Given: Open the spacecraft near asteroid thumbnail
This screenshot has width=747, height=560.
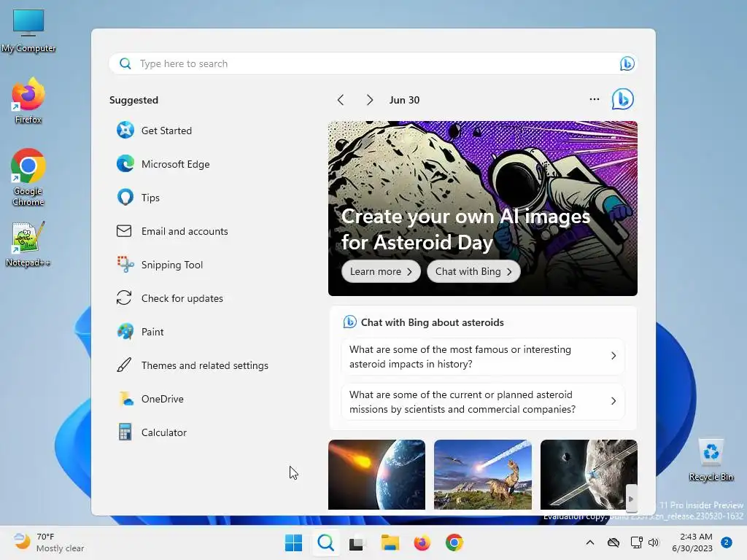Looking at the screenshot, I should click(589, 475).
